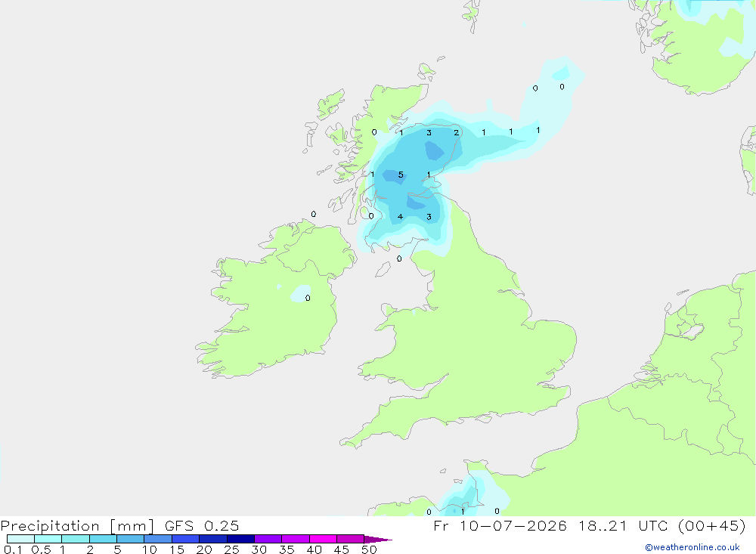Click the '20' legend scale label

point(204,549)
